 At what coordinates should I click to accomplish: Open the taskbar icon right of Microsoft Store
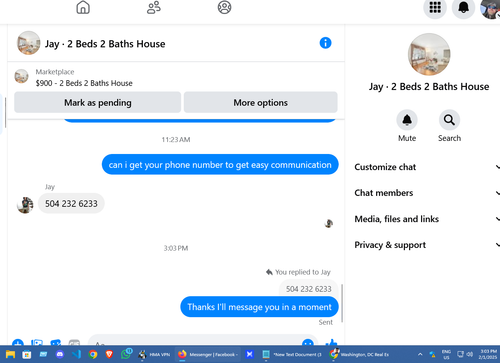tap(43, 354)
